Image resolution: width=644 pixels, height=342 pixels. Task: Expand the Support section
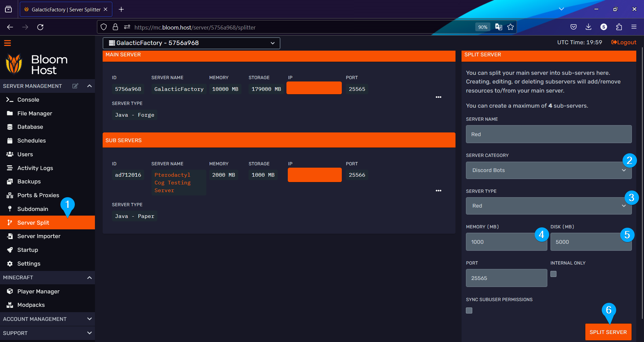tap(89, 333)
